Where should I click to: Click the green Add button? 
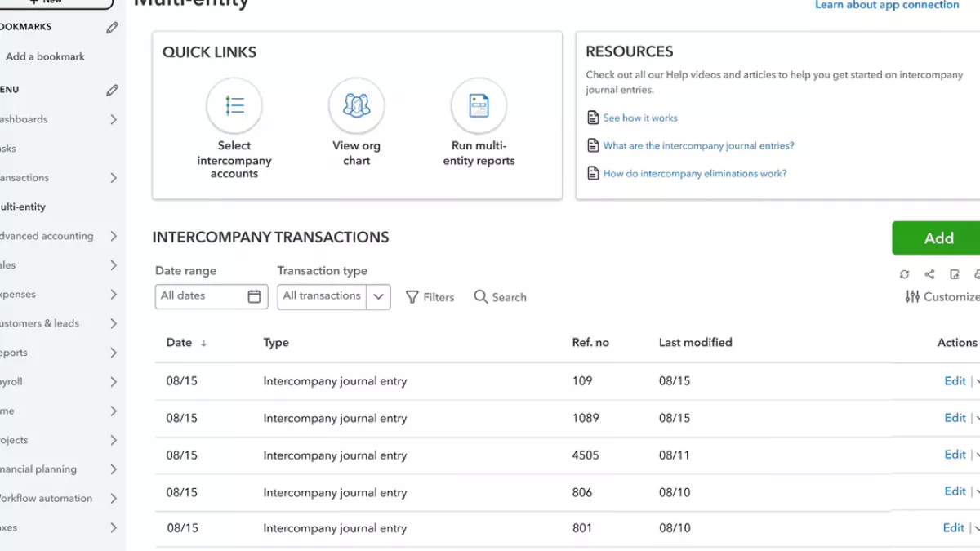point(938,238)
